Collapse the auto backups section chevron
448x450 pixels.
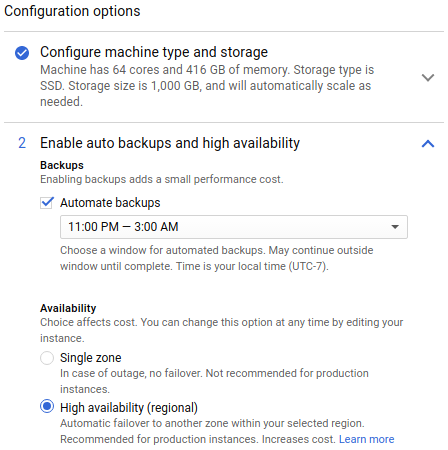click(428, 144)
